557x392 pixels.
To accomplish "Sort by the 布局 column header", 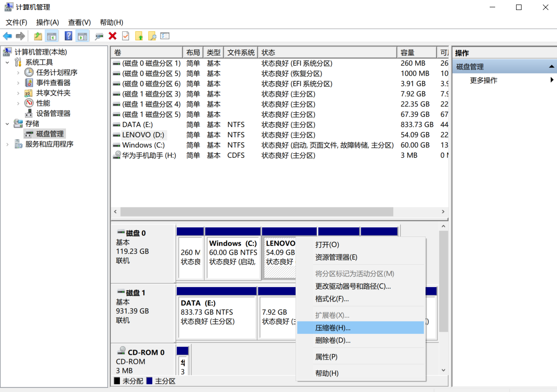I will click(x=193, y=52).
